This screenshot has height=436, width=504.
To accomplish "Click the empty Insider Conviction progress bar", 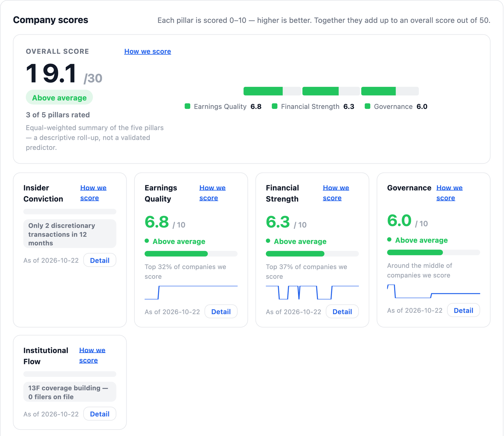I will tap(70, 211).
